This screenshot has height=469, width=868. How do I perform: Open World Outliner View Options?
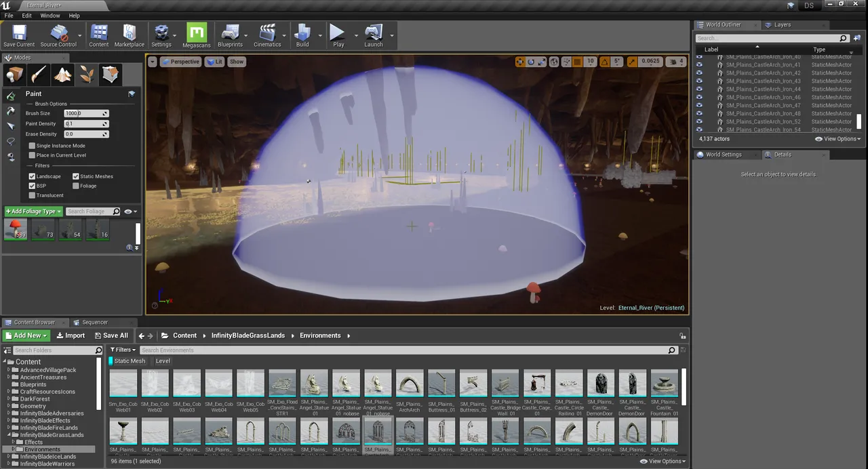pyautogui.click(x=837, y=139)
